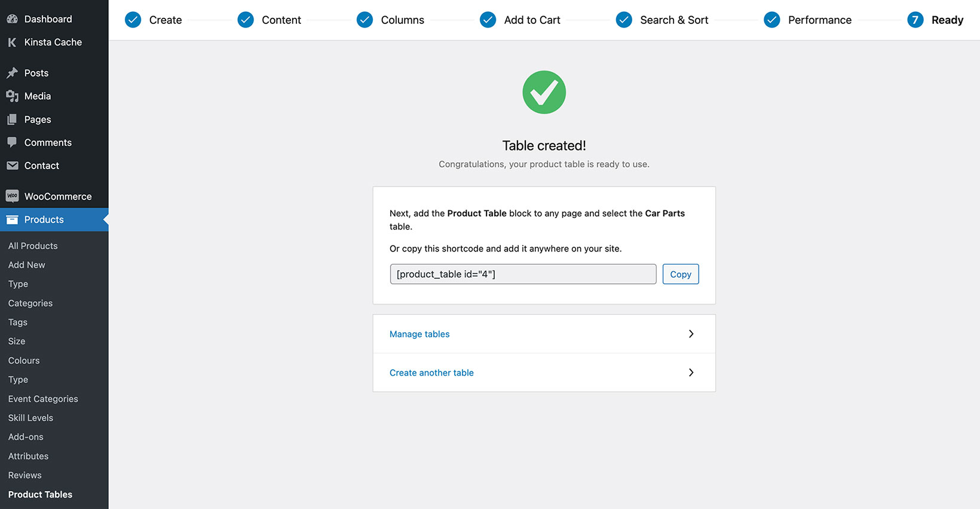The image size is (980, 509).
Task: Click the Media library icon
Action: click(12, 96)
